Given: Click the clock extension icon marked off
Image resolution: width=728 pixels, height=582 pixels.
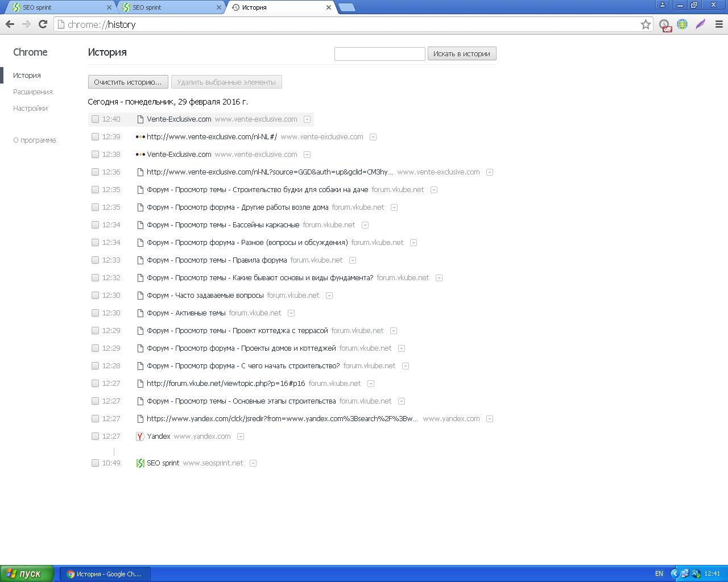Looking at the screenshot, I should click(x=664, y=24).
